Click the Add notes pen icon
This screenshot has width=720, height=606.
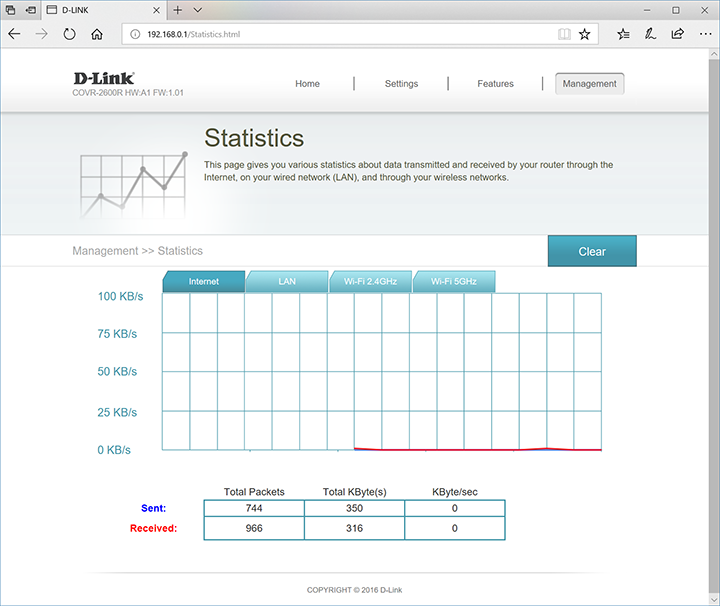coord(650,33)
